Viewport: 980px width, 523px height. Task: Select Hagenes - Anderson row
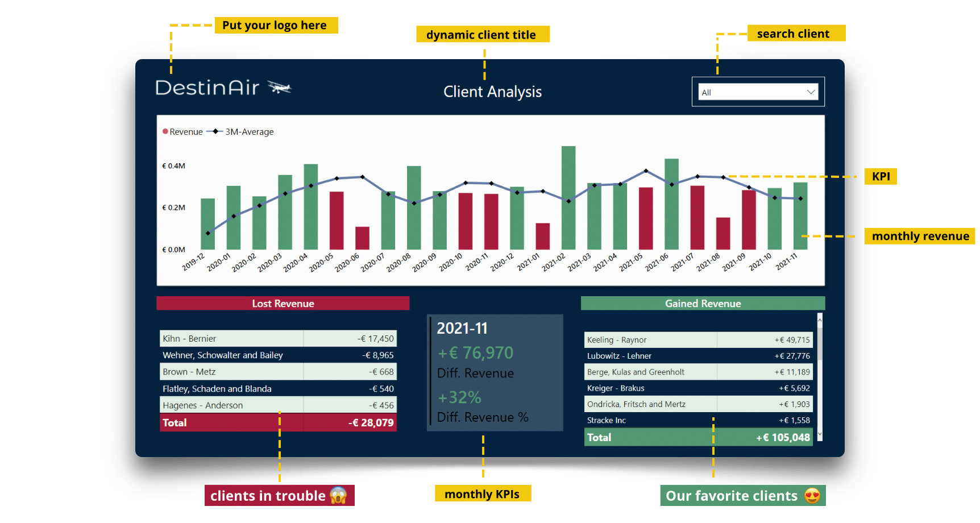[x=278, y=405]
